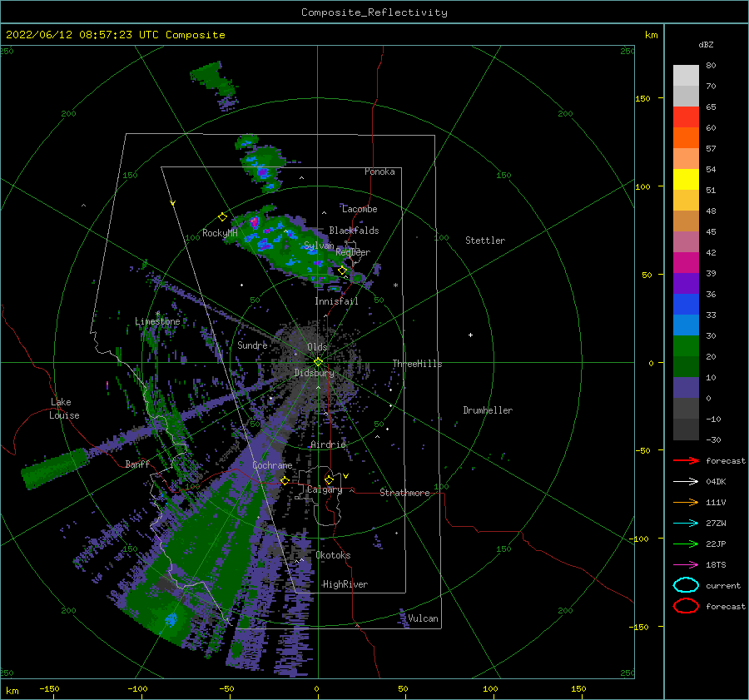This screenshot has width=749, height=700.
Task: Click the yellow diamond marker above Calgary
Action: (x=329, y=479)
